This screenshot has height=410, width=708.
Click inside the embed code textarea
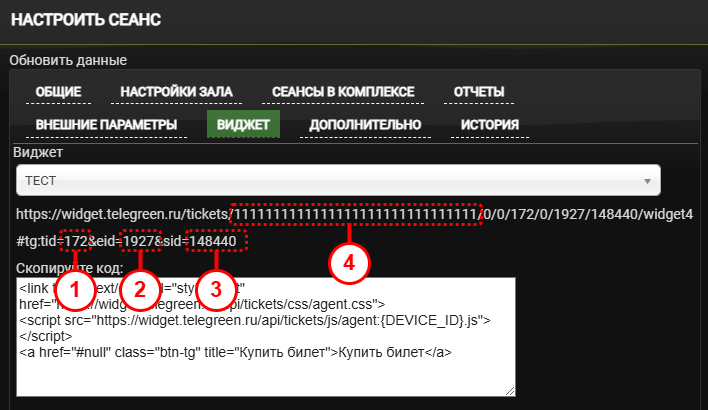266,337
